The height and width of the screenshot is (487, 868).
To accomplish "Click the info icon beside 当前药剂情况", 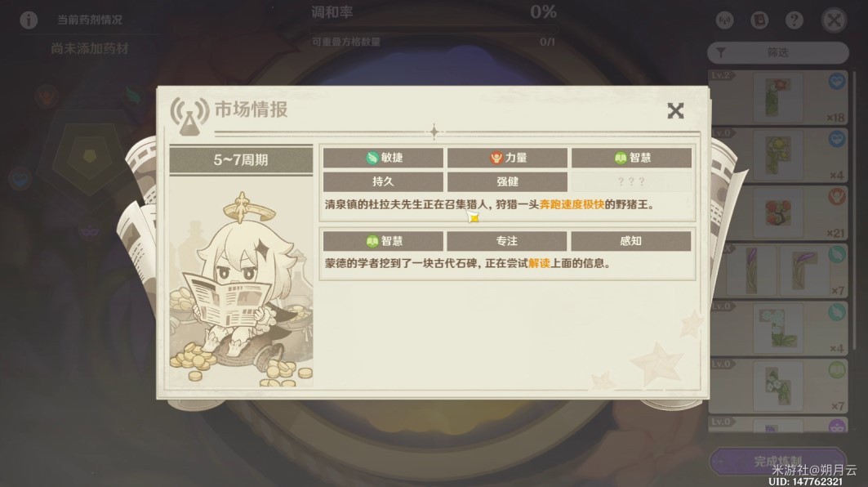I will point(29,20).
